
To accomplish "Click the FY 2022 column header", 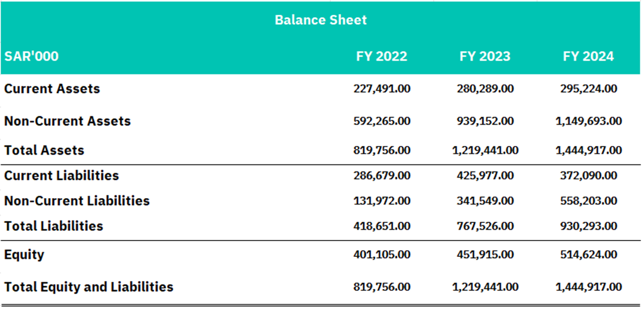I will [382, 56].
